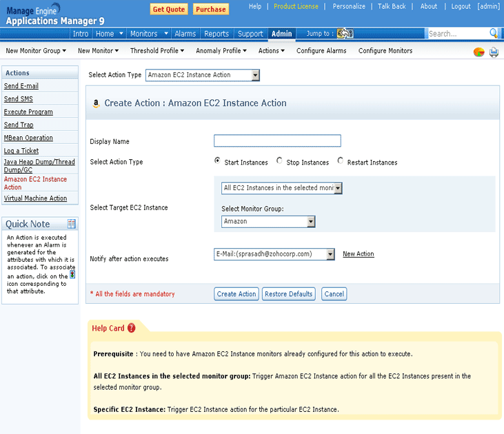Open the Select Action Type dropdown
The image size is (504, 434).
click(203, 75)
